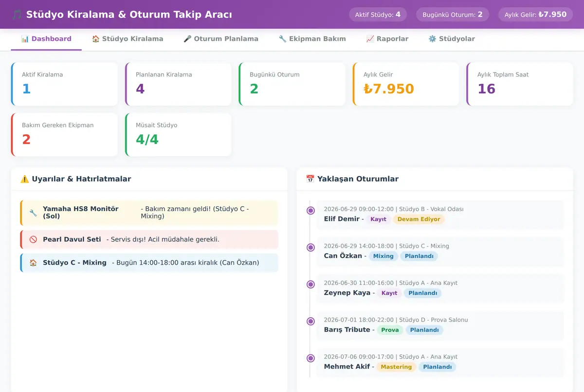Image resolution: width=584 pixels, height=392 pixels.
Task: Click the house icon on Stüdyo C alert
Action: 33,263
